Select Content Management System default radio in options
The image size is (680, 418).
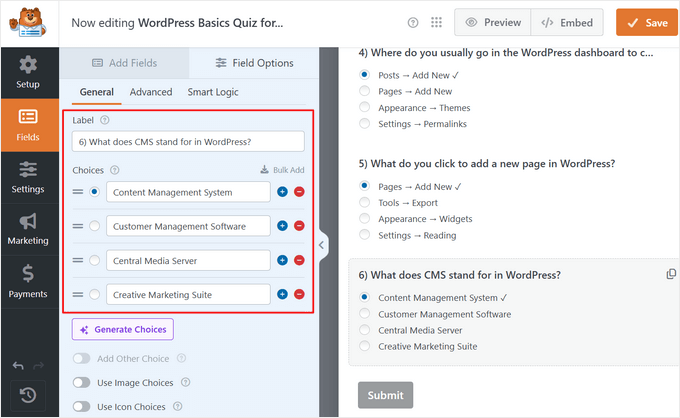pyautogui.click(x=94, y=192)
